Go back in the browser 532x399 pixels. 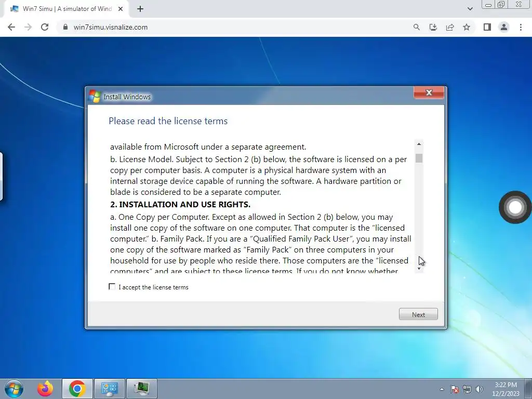(x=11, y=27)
